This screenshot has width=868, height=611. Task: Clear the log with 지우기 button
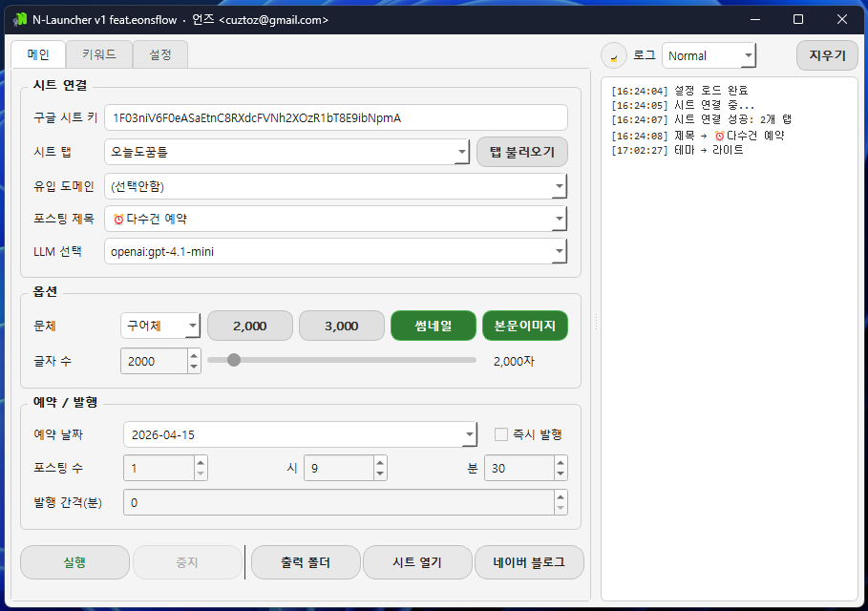[827, 55]
